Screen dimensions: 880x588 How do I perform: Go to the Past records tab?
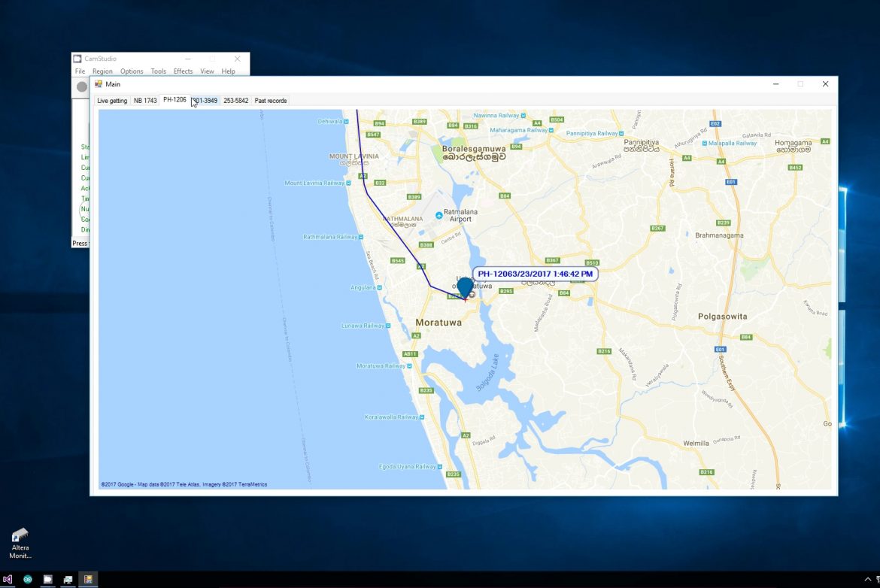(x=270, y=101)
